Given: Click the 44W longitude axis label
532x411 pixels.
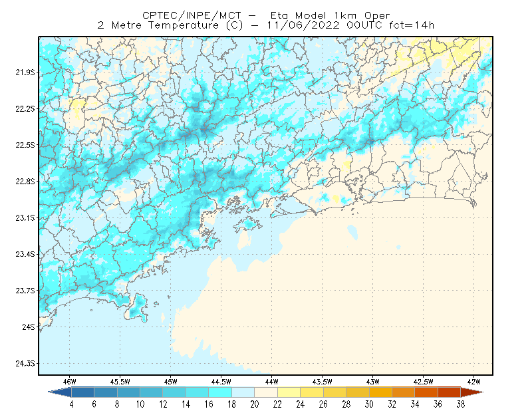Looking at the screenshot, I should coord(271,382).
